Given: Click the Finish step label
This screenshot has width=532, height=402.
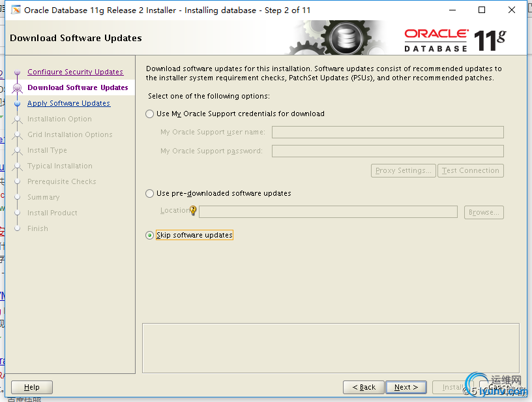Looking at the screenshot, I should point(38,228).
